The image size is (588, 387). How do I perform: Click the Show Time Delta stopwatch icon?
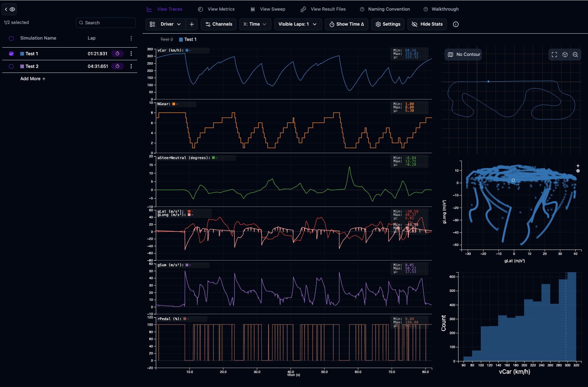332,24
